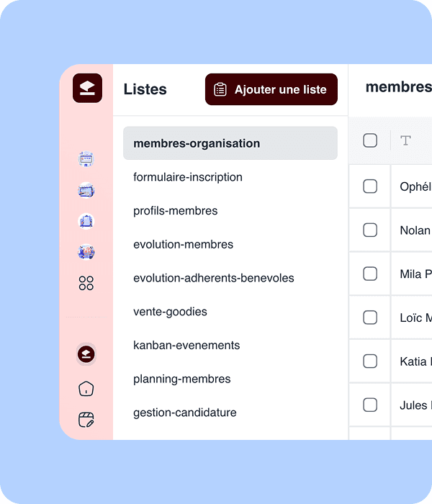Tick the checkbox beside Nolan
The height and width of the screenshot is (504, 432).
[x=370, y=230]
